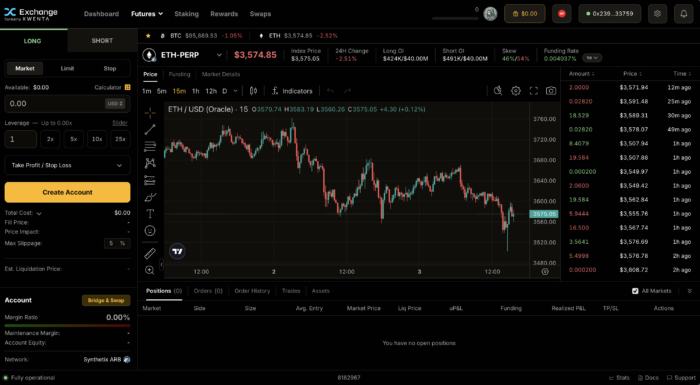Toggle the All Markets checkbox
Screen dimensions: 700x385
(x=635, y=291)
